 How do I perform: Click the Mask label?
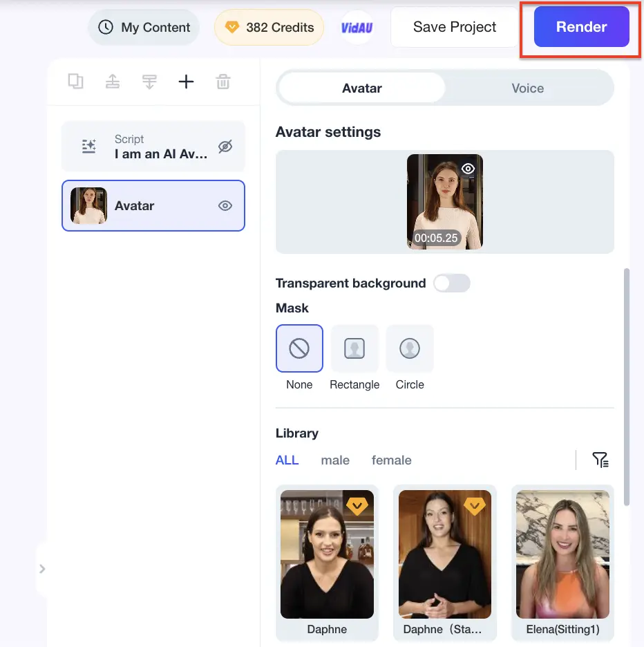tap(292, 308)
